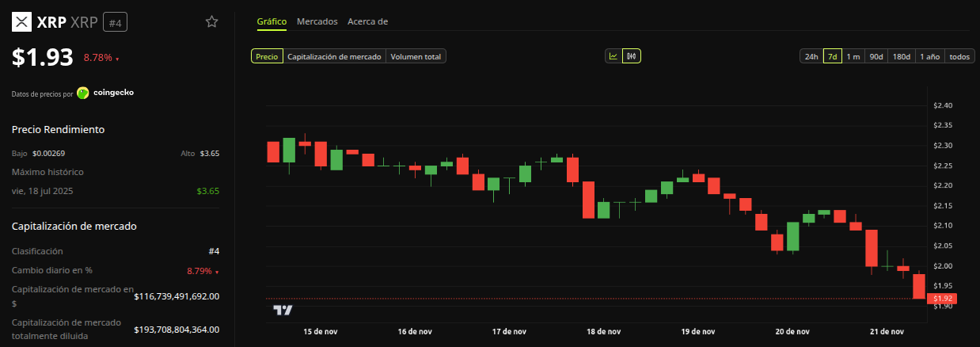The height and width of the screenshot is (347, 980).
Task: Set chart range to 7d
Action: (832, 56)
